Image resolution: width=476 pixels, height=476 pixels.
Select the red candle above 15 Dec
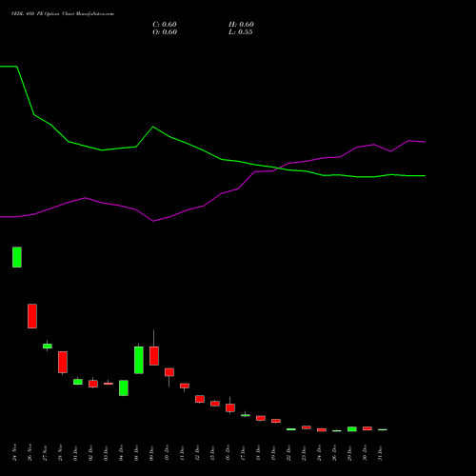[x=215, y=404]
